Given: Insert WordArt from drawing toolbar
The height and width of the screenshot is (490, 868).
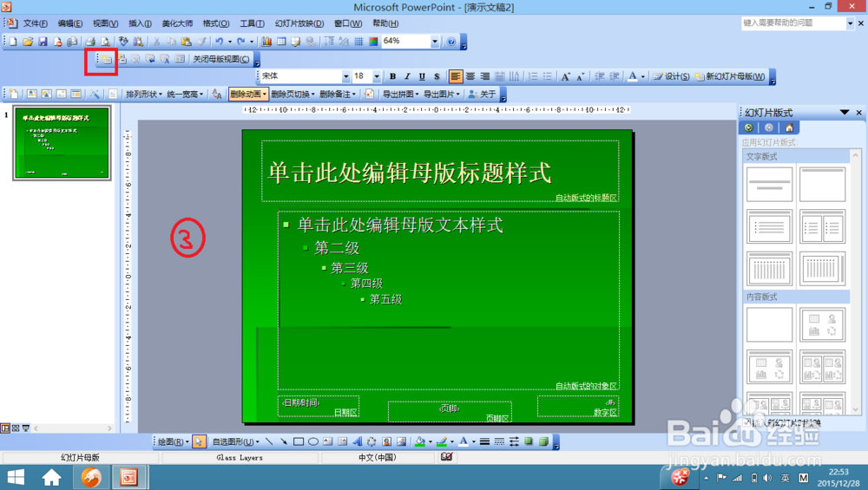Looking at the screenshot, I should click(357, 441).
